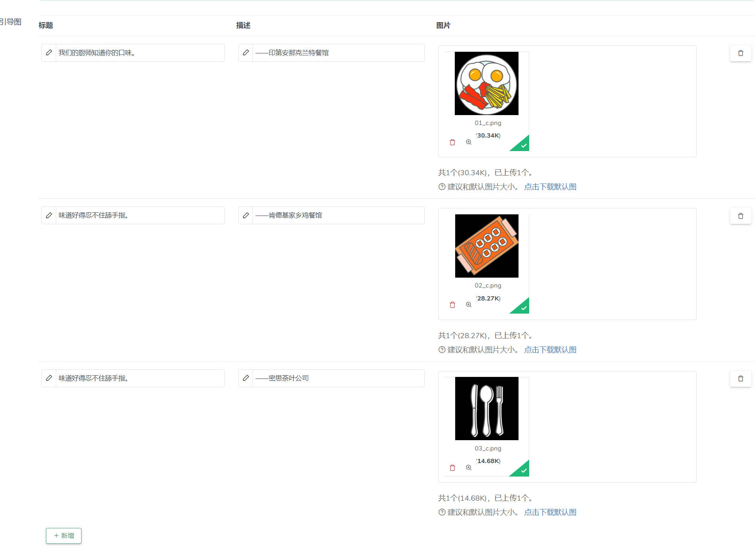Delete the first guide row with trash icon
This screenshot has width=756, height=560.
pos(741,53)
